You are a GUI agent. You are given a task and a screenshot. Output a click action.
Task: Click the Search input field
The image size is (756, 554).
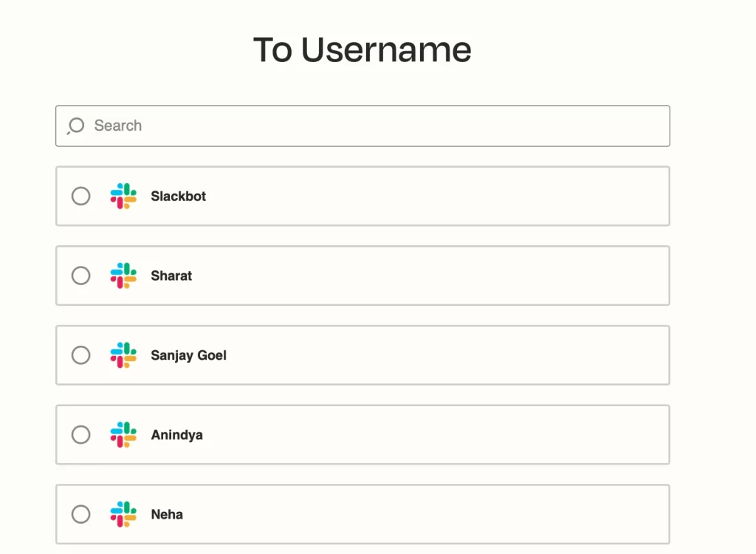[362, 126]
